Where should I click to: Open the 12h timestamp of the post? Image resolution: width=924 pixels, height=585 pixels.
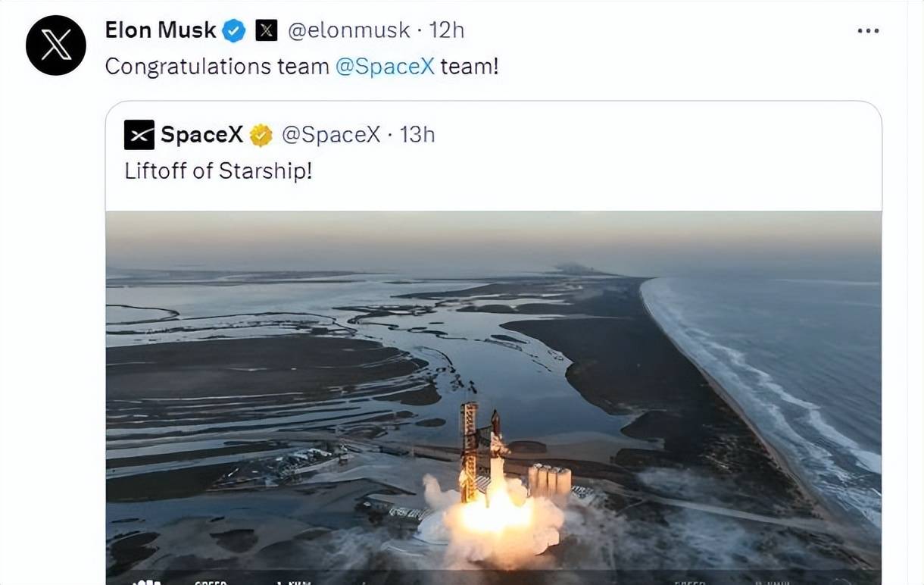tap(447, 30)
